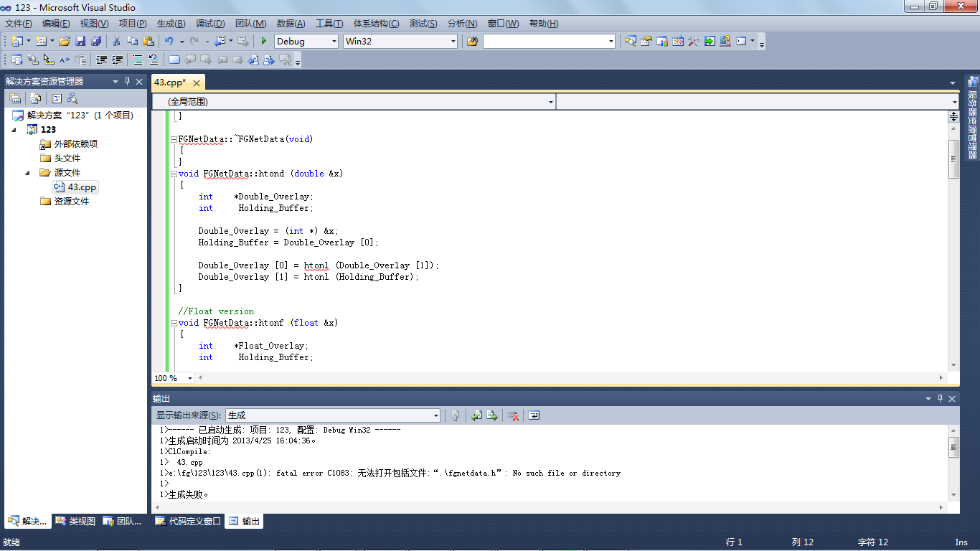Open the Start Page green arrow icon
The height and width of the screenshot is (551, 980).
(710, 41)
